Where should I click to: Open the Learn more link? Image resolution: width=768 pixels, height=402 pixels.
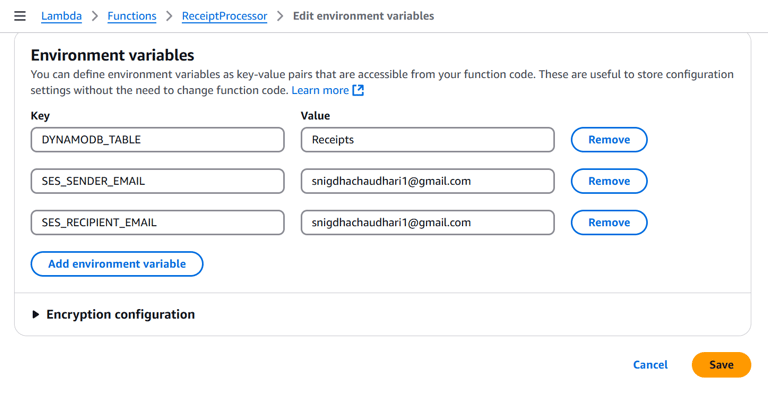[320, 91]
